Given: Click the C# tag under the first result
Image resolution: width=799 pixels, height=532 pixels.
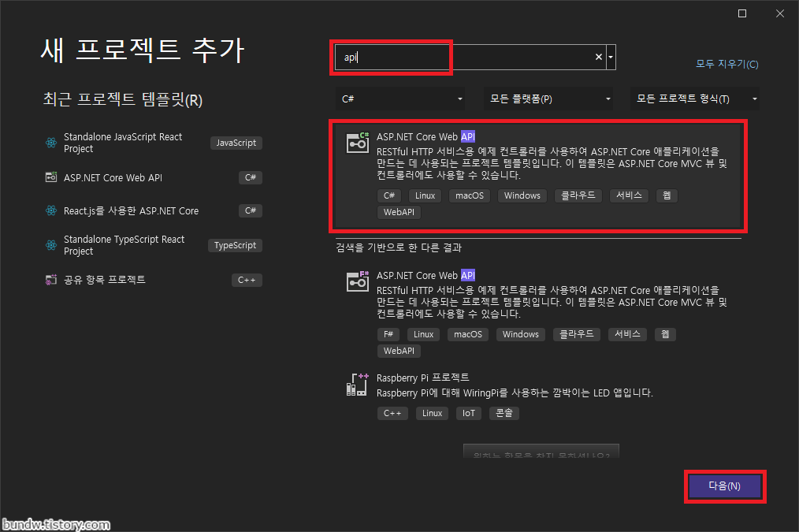Looking at the screenshot, I should pos(389,195).
